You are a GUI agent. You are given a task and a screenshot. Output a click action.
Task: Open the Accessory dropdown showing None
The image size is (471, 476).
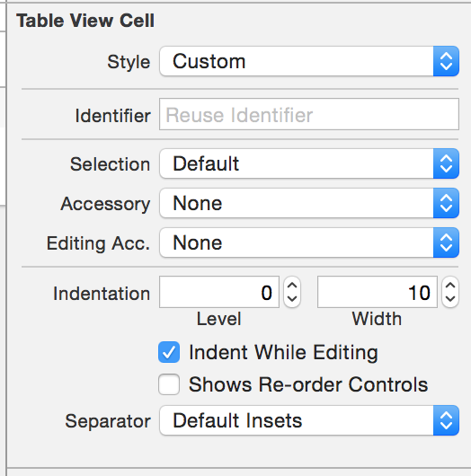(309, 203)
